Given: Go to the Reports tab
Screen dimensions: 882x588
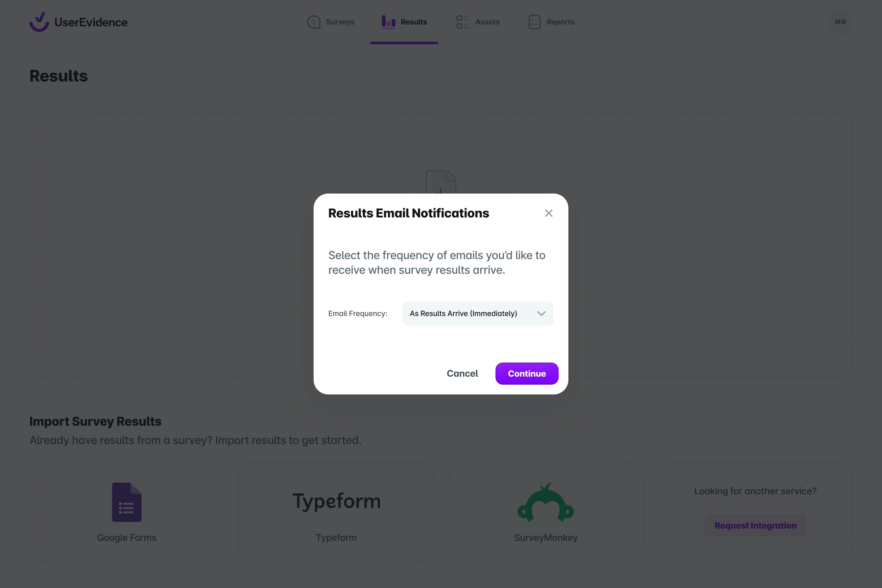Looking at the screenshot, I should click(x=560, y=22).
